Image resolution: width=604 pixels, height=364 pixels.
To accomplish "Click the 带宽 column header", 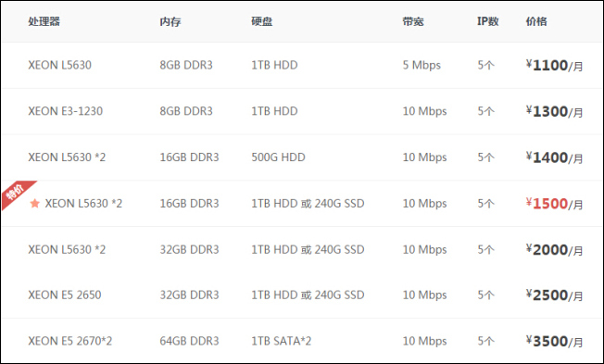I will point(413,21).
